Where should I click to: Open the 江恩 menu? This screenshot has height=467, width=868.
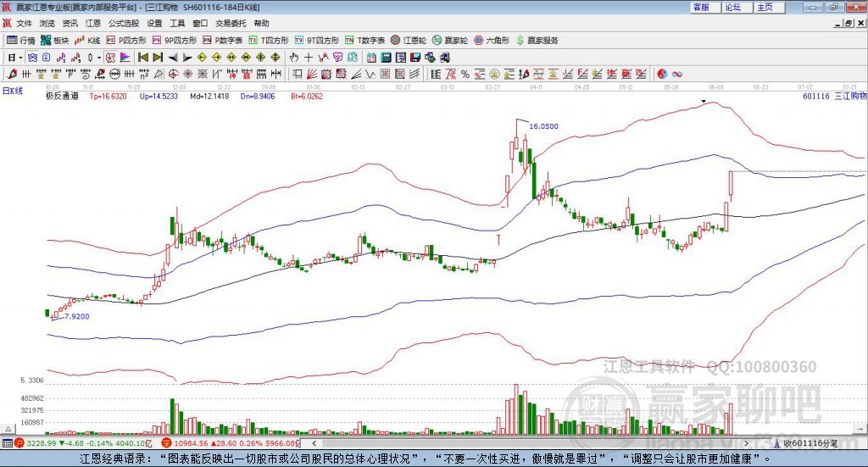(x=93, y=23)
